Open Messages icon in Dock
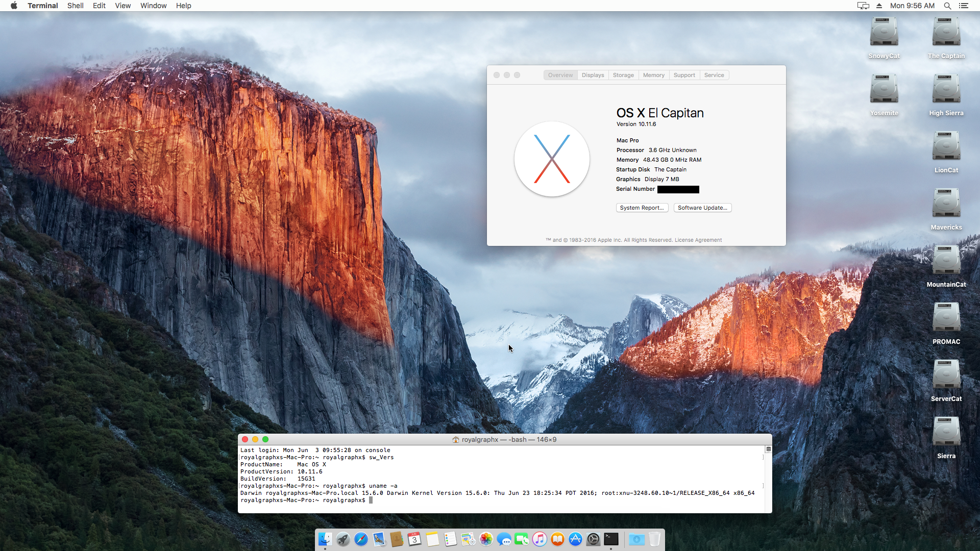The image size is (980, 551). (504, 539)
